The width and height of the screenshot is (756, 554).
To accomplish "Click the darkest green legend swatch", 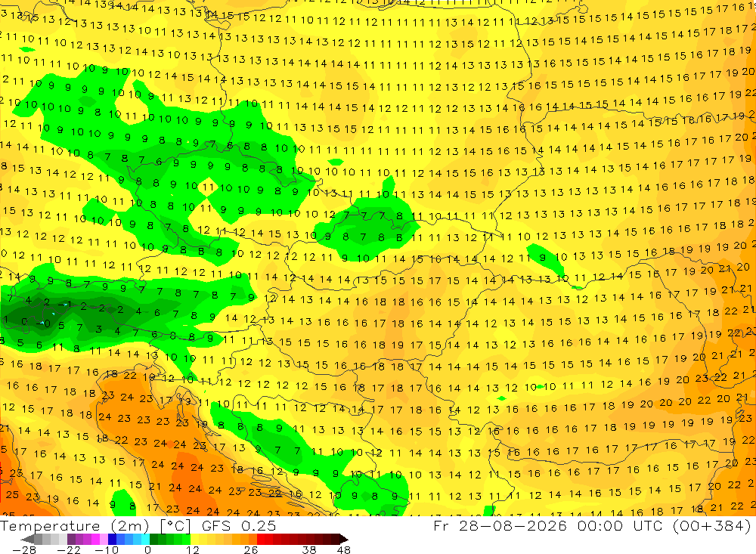I will [153, 540].
